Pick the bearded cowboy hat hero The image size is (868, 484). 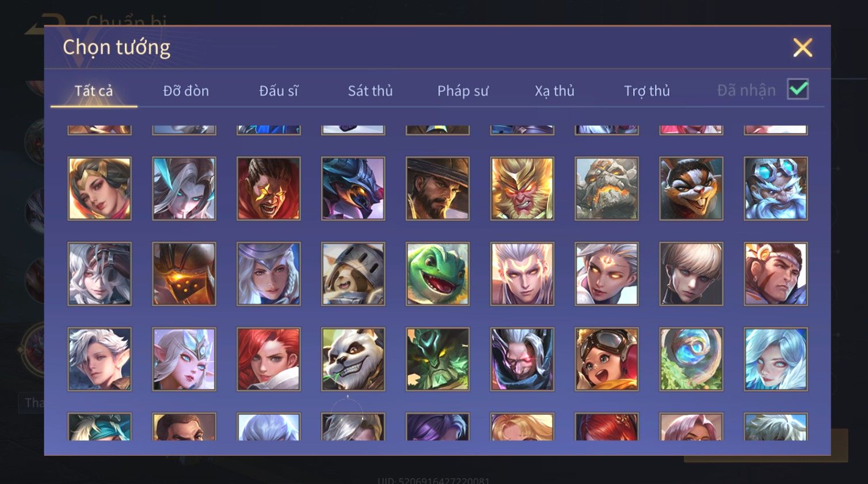(437, 188)
